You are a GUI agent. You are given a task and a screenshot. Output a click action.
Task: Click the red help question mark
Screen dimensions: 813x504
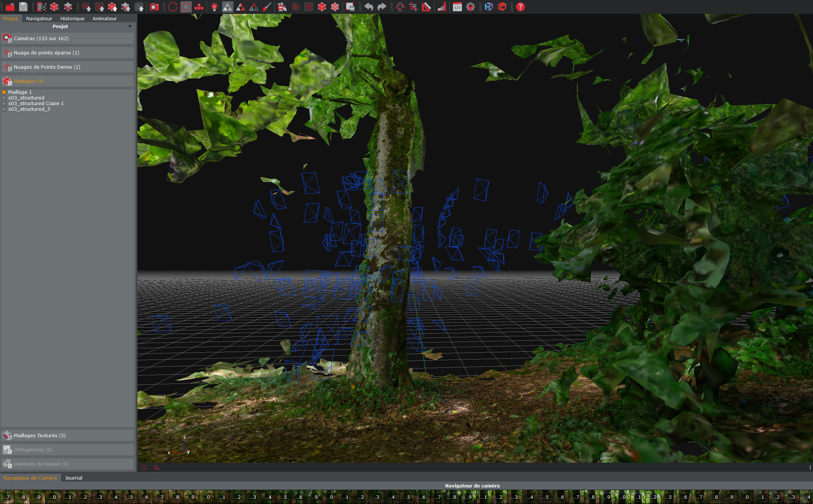520,7
